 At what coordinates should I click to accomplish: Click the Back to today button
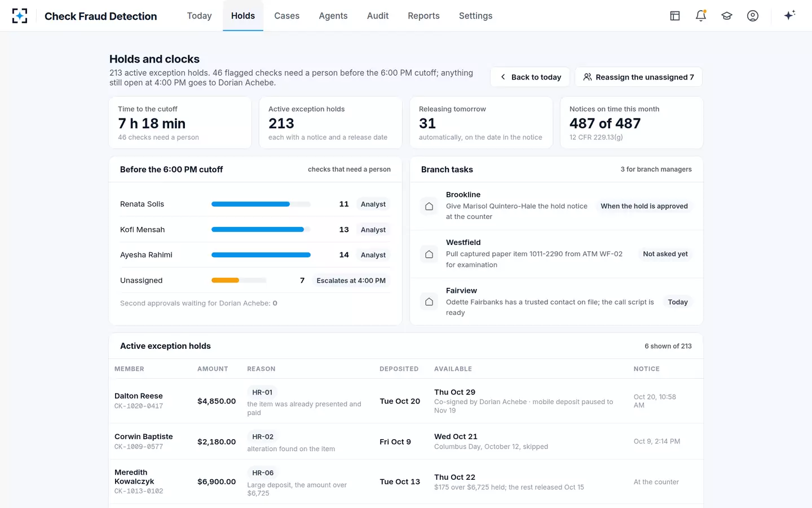pos(530,77)
